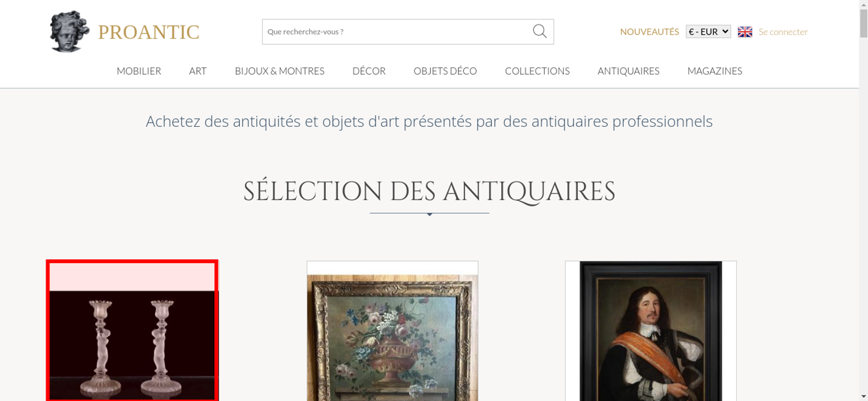The width and height of the screenshot is (868, 401).
Task: Click the Proantic cherub head logo
Action: pyautogui.click(x=69, y=31)
